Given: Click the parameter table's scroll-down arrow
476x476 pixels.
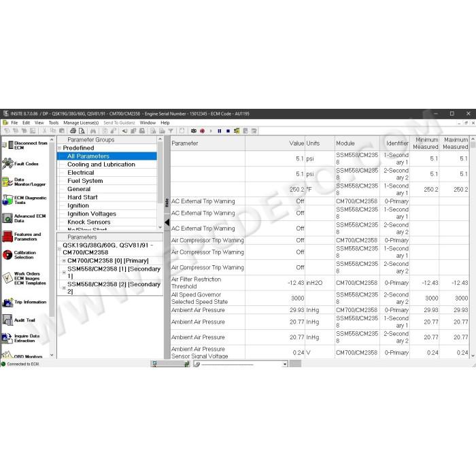Looking at the screenshot, I should (473, 356).
